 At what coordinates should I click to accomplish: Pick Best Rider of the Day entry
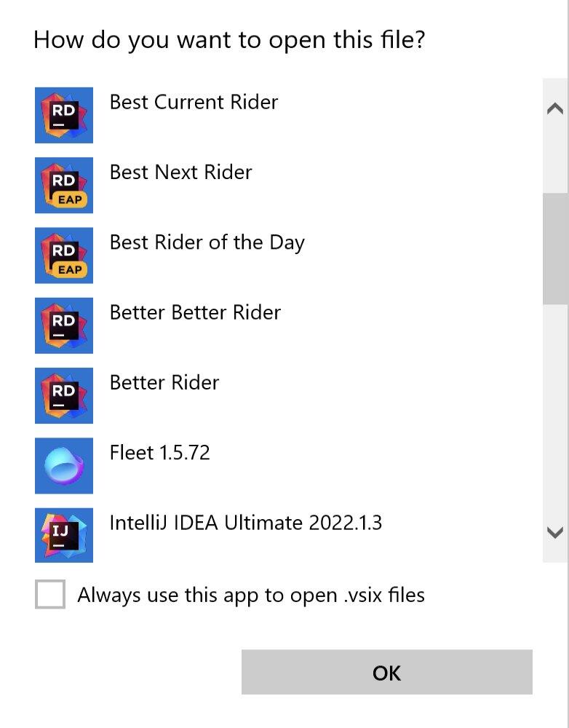(207, 242)
